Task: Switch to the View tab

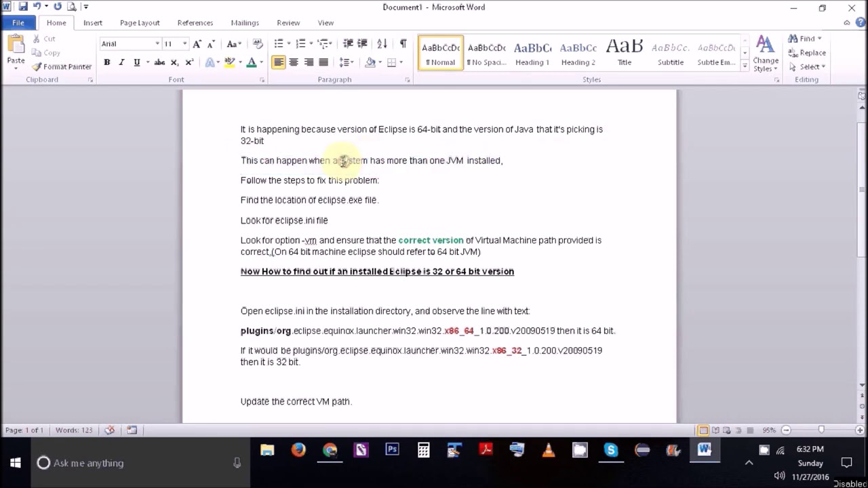Action: 325,22
